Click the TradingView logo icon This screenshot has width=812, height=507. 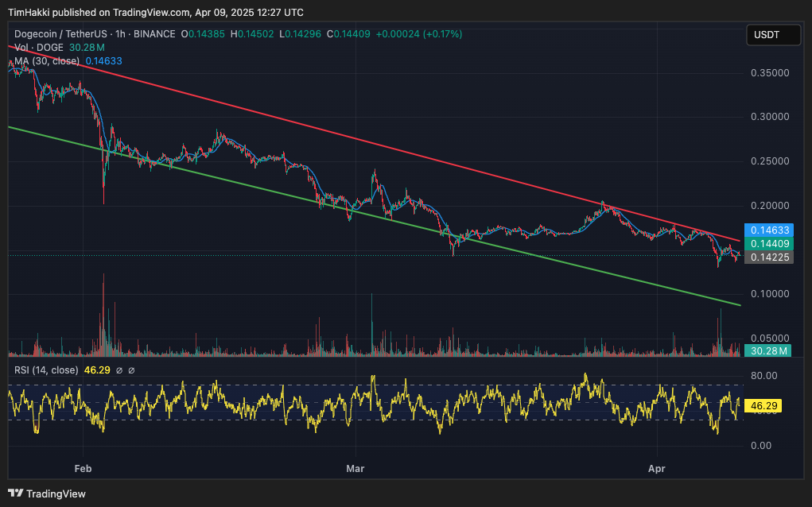(x=16, y=493)
